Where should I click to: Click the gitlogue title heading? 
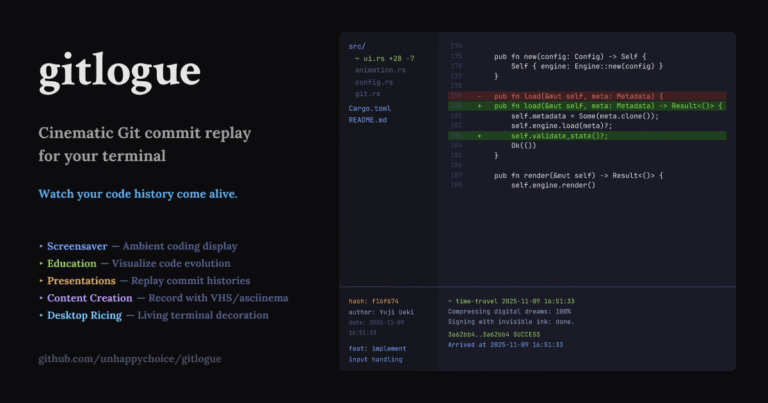pyautogui.click(x=119, y=73)
